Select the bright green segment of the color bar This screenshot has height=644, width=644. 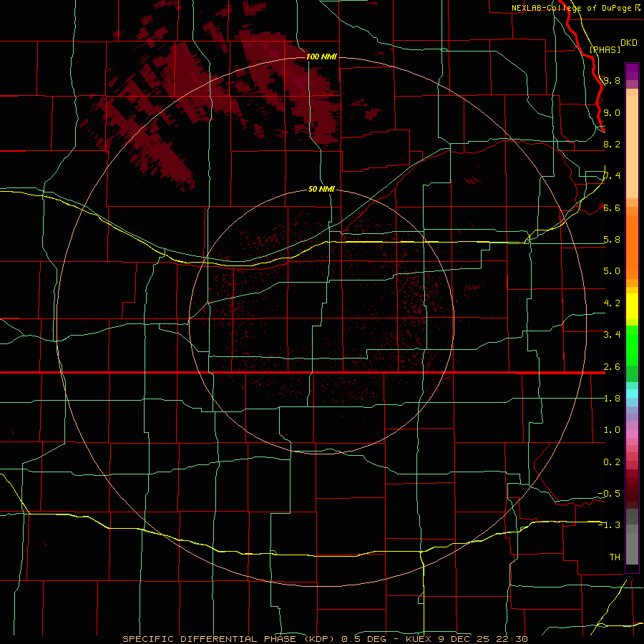click(x=632, y=346)
